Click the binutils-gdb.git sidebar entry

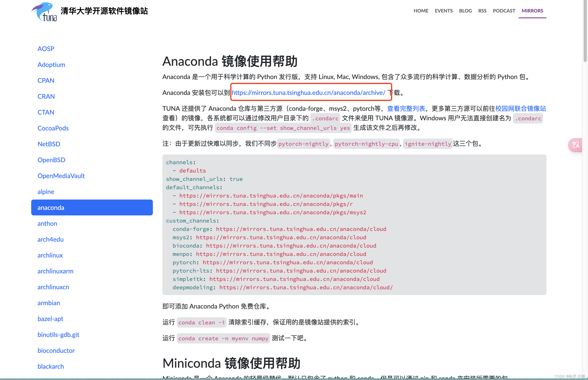pos(58,335)
